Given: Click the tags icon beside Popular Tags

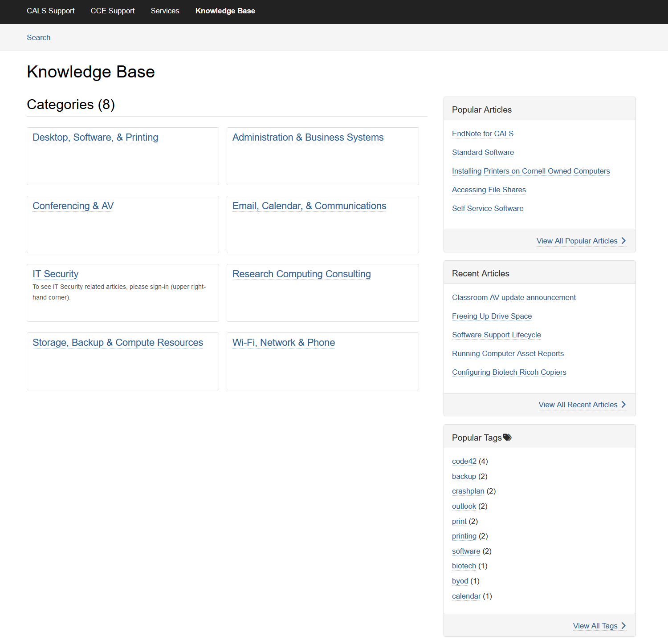Looking at the screenshot, I should [507, 437].
